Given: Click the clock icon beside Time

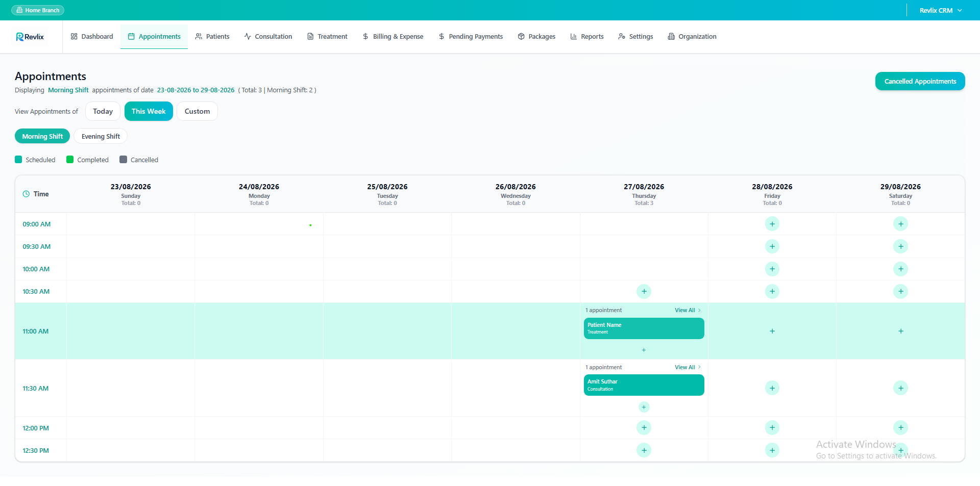Looking at the screenshot, I should point(26,194).
